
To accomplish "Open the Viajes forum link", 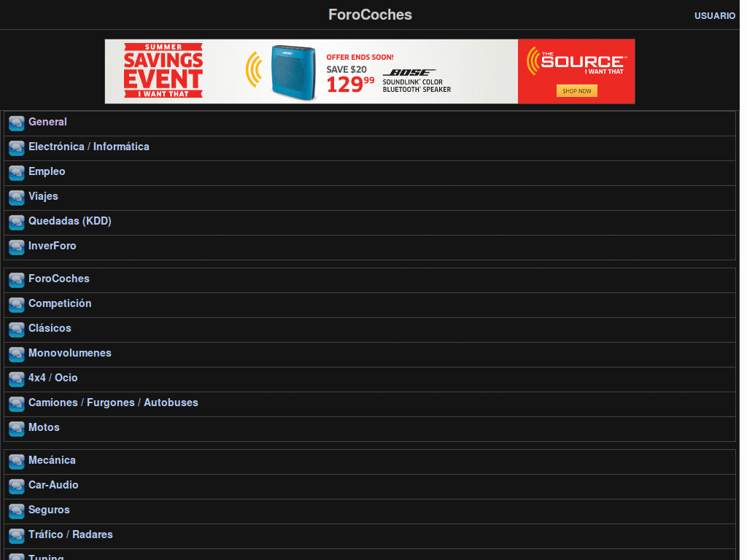I will pyautogui.click(x=43, y=196).
